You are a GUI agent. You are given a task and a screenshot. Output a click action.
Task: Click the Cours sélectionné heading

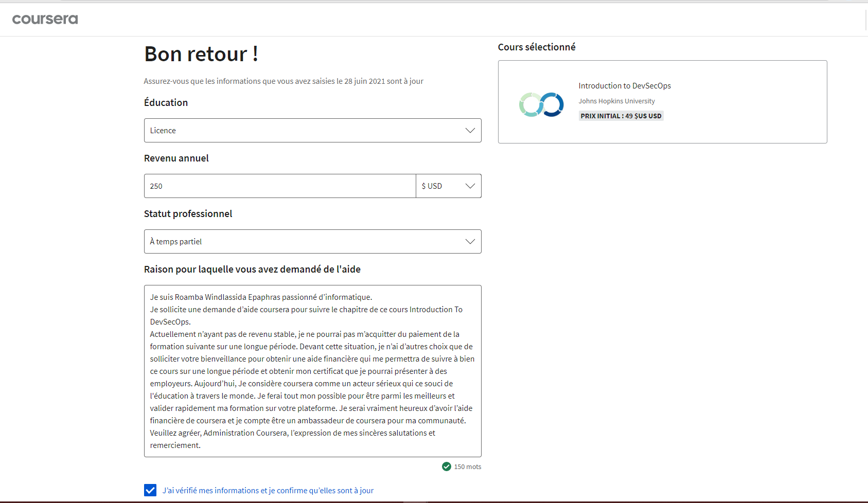pyautogui.click(x=537, y=47)
